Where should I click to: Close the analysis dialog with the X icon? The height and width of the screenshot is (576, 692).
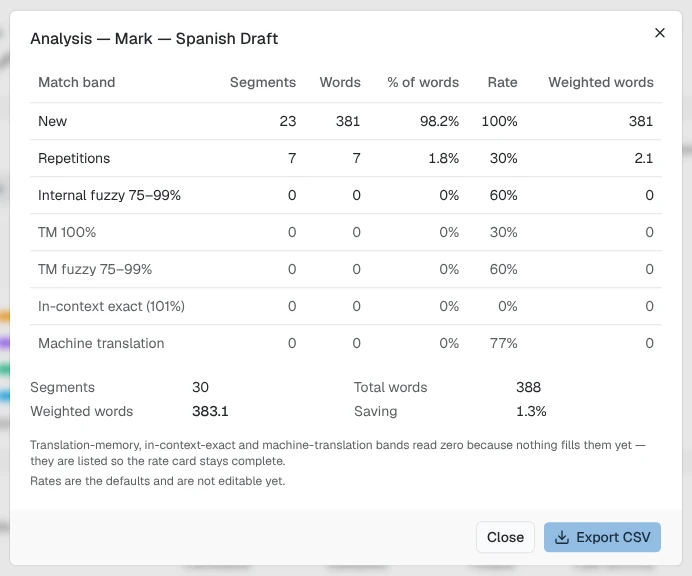660,33
